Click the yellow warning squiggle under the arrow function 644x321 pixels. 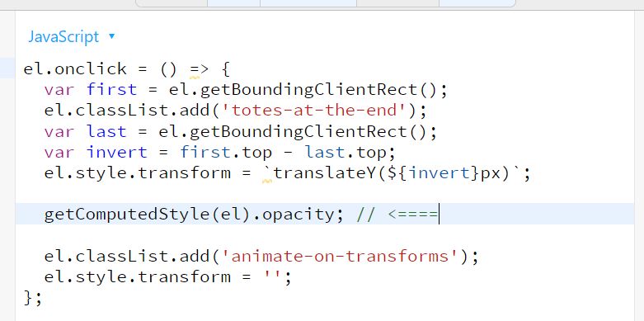coord(195,77)
